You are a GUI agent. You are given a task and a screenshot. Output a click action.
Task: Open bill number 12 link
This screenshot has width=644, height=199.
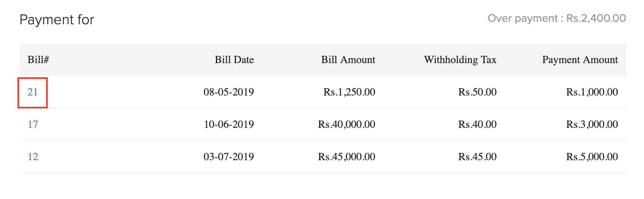pos(33,157)
